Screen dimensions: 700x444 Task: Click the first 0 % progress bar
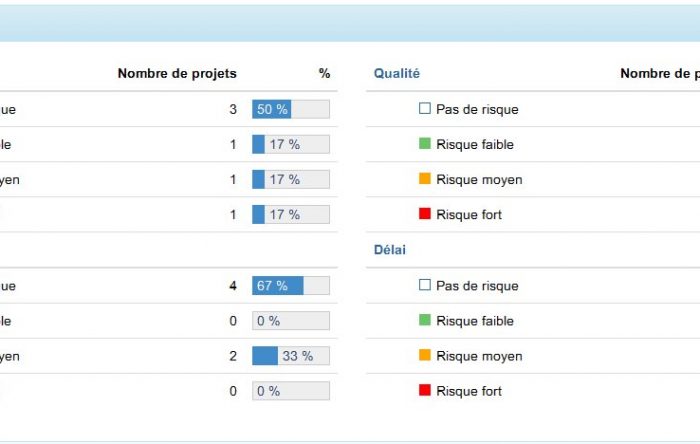[x=291, y=321]
